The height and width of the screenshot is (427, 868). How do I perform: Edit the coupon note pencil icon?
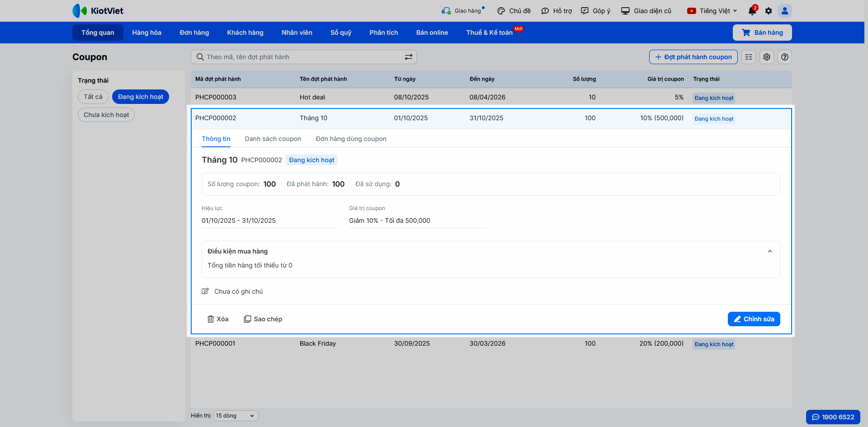(x=205, y=291)
